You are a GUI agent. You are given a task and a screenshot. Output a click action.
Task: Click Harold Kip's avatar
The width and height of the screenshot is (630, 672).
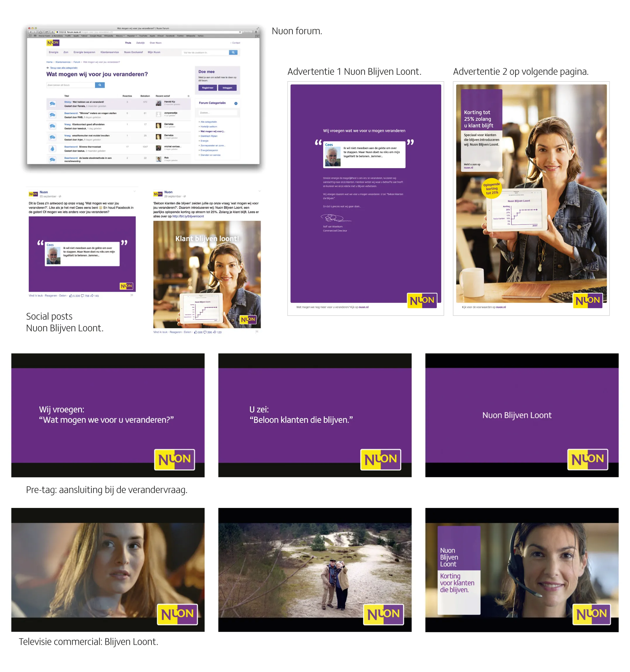click(158, 104)
